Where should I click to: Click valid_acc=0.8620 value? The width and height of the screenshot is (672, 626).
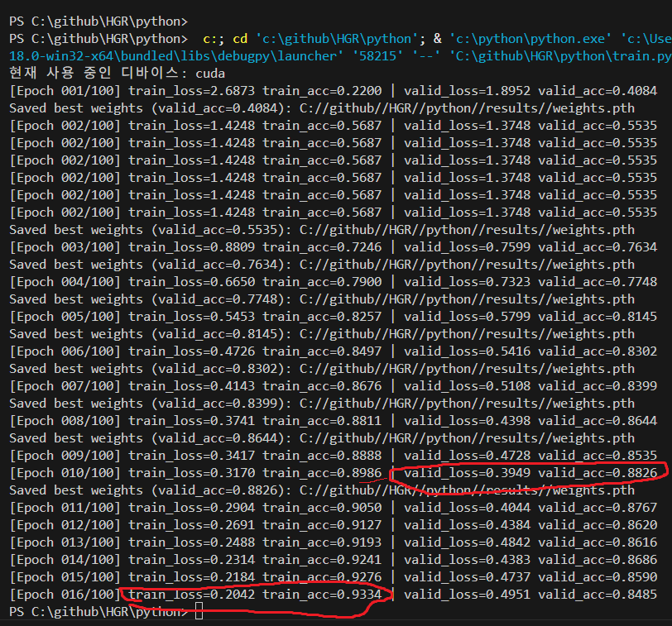pos(598,525)
